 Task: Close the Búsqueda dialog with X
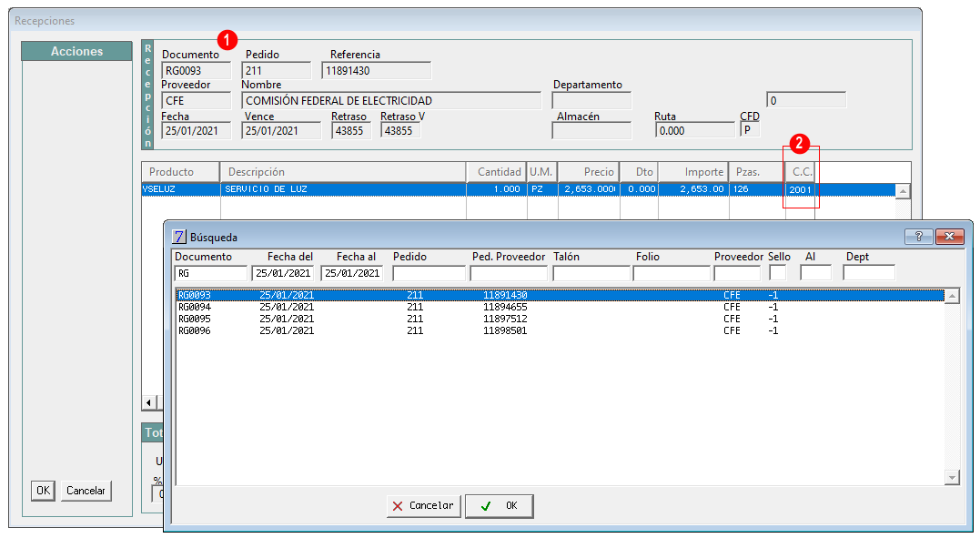click(949, 237)
